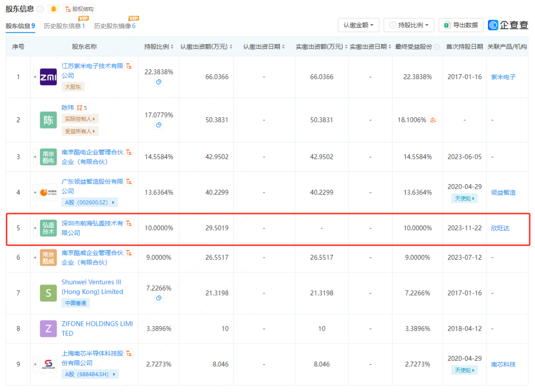Click pie chart icon under 17.0779%
This screenshot has width=535, height=392.
pyautogui.click(x=159, y=125)
